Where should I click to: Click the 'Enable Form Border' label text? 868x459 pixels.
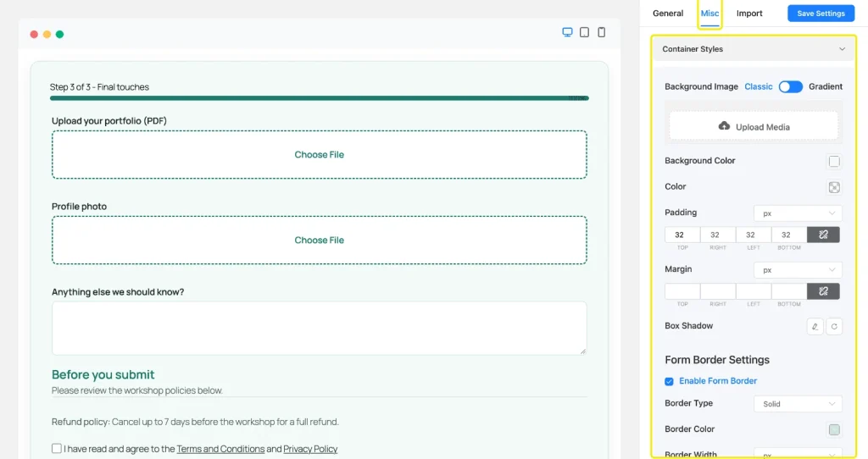[718, 381]
